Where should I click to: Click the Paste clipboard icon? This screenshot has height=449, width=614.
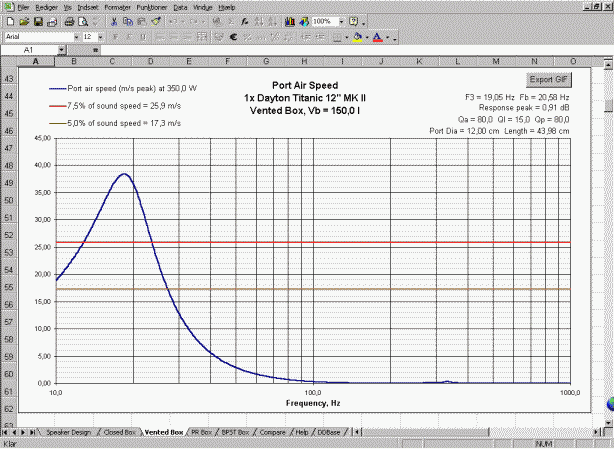(x=140, y=21)
